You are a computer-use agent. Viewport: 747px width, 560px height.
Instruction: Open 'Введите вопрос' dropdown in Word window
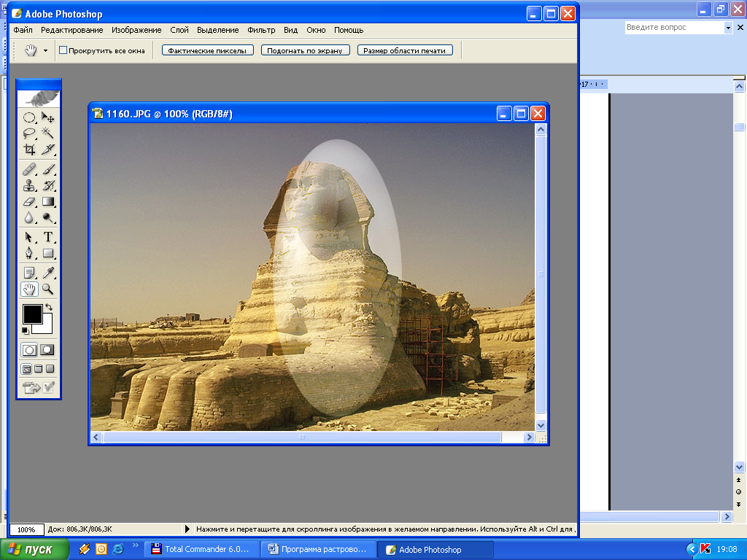728,28
